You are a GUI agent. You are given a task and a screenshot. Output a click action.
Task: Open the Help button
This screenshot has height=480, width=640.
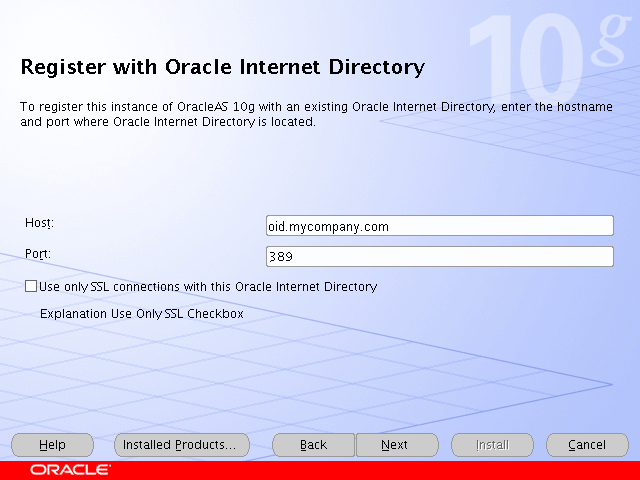[x=52, y=445]
